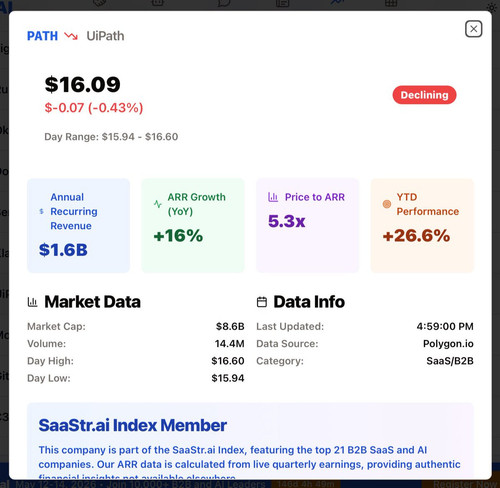
Task: Click the Data Info calendar icon
Action: [x=262, y=302]
